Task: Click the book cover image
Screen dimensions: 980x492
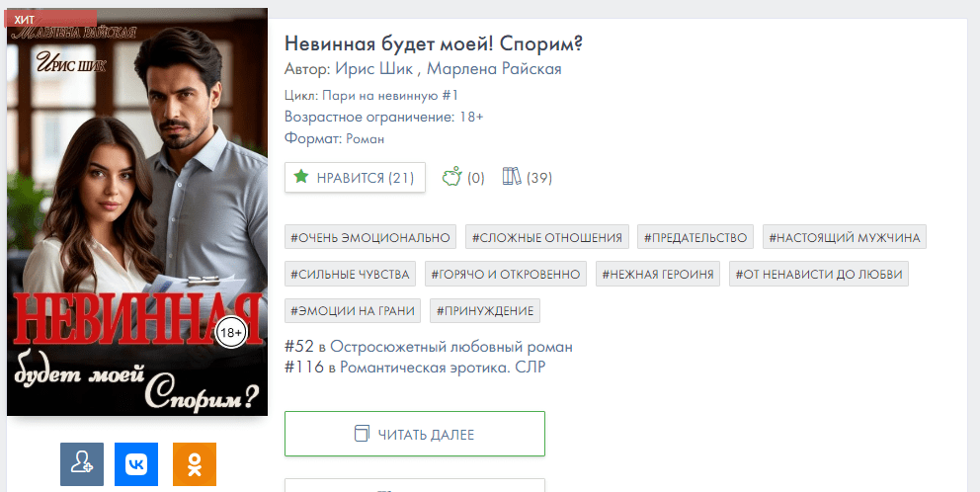Action: [137, 212]
